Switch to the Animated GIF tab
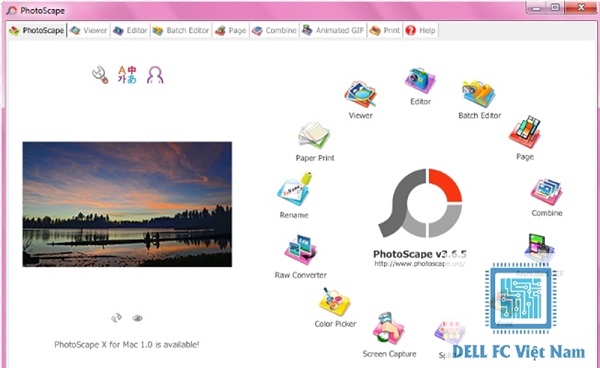The width and height of the screenshot is (600, 368). 333,30
